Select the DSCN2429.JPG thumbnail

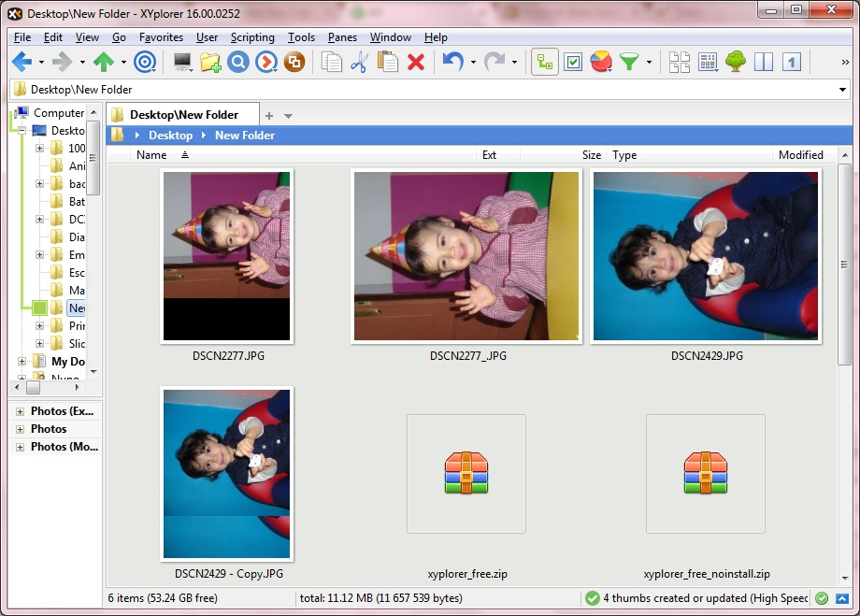[x=706, y=256]
